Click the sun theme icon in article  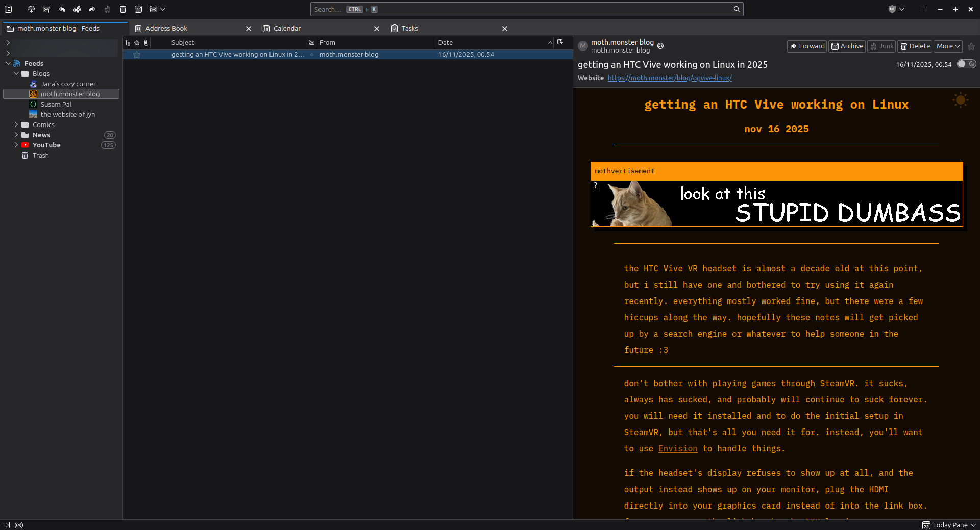960,100
